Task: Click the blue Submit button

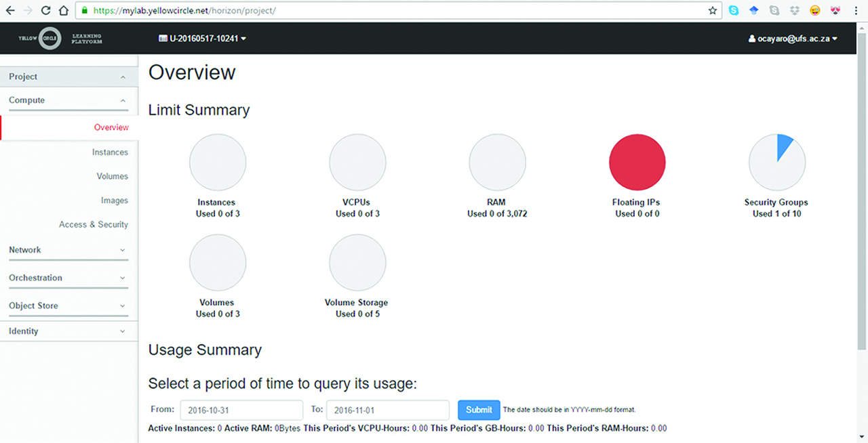Action: click(479, 410)
